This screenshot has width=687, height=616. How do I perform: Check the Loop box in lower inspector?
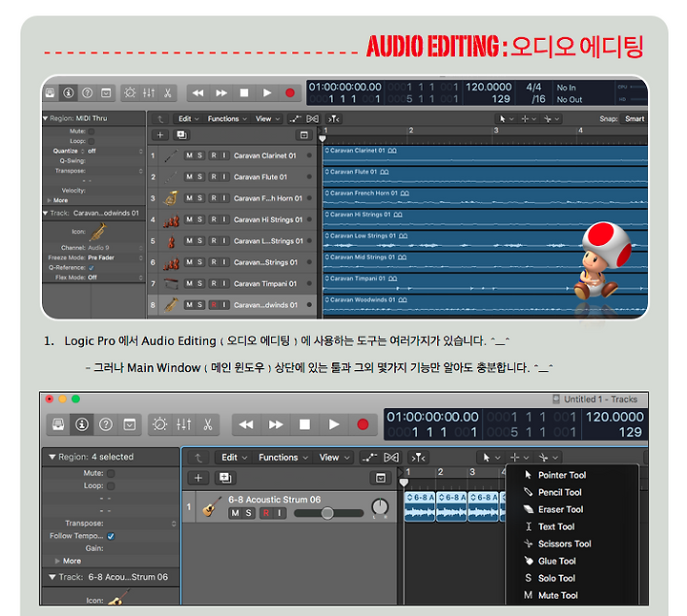(x=111, y=486)
